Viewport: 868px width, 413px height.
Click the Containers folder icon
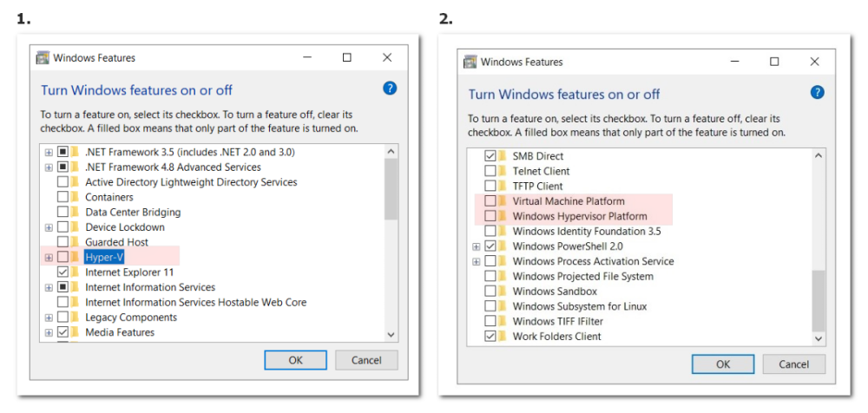point(76,197)
